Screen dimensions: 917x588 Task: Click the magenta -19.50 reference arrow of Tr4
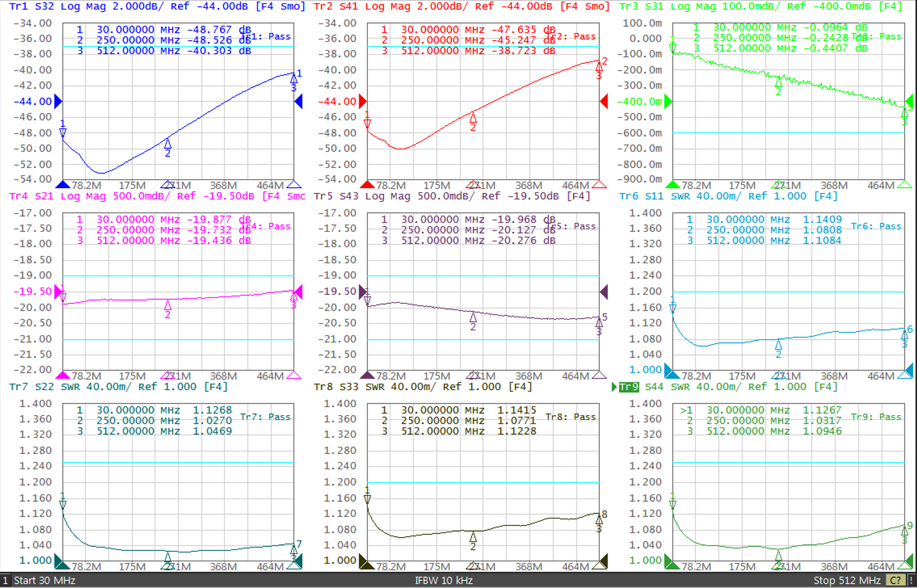click(x=59, y=292)
